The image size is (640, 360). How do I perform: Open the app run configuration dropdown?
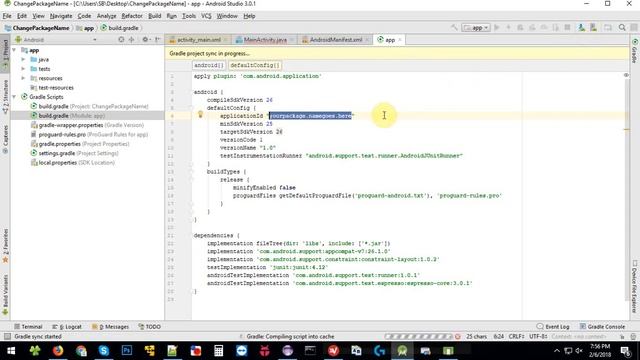[x=476, y=28]
